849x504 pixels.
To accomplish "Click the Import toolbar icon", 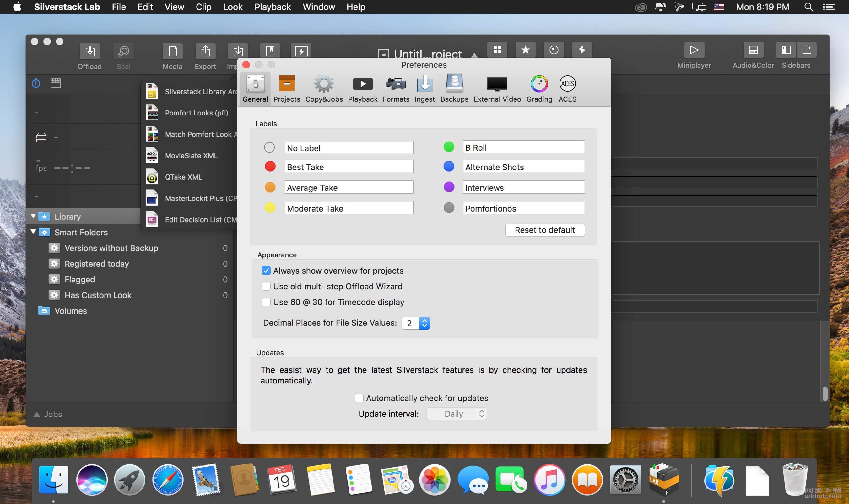I will 237,51.
